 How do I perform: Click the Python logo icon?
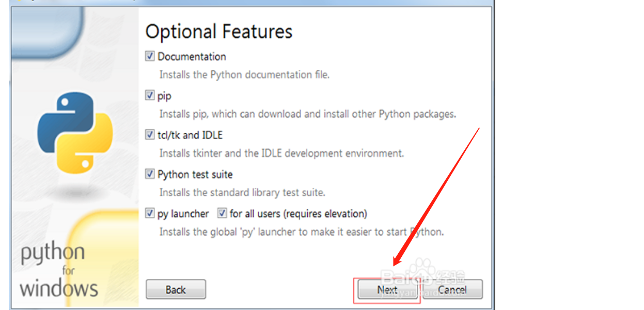[75, 133]
